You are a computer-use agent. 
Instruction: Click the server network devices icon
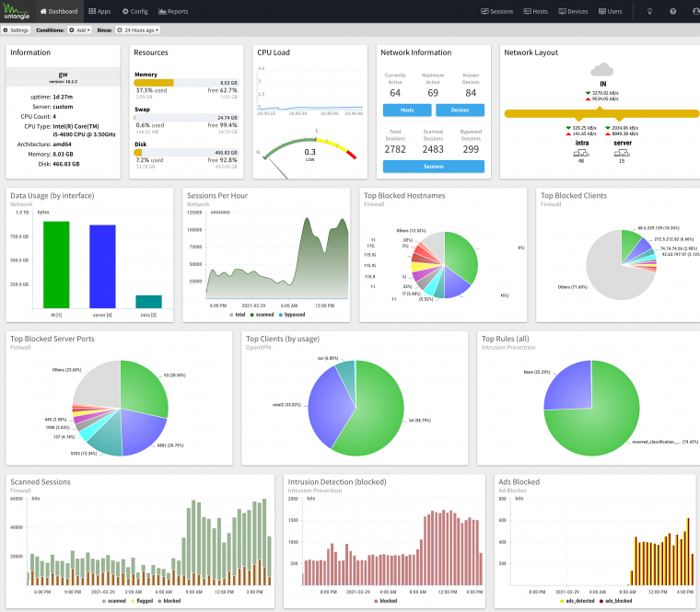pyautogui.click(x=622, y=153)
